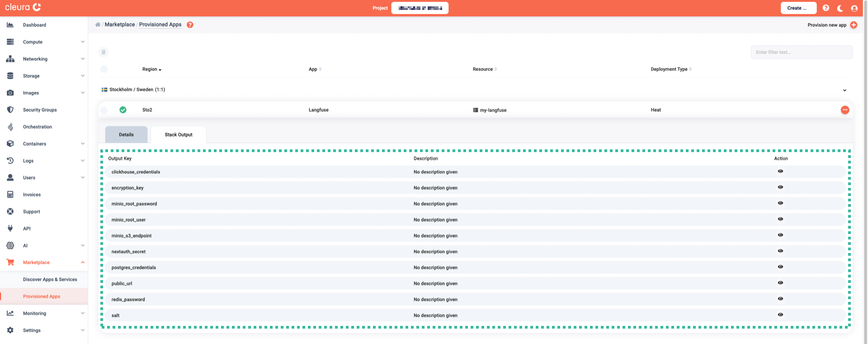The image size is (868, 344).
Task: Toggle dark mode with the moon icon
Action: pos(840,8)
